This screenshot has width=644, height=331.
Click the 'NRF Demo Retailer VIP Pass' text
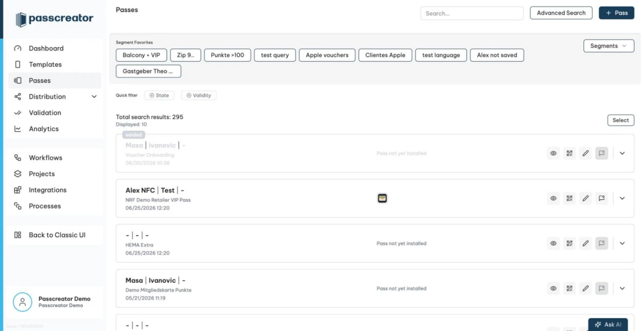pos(158,200)
